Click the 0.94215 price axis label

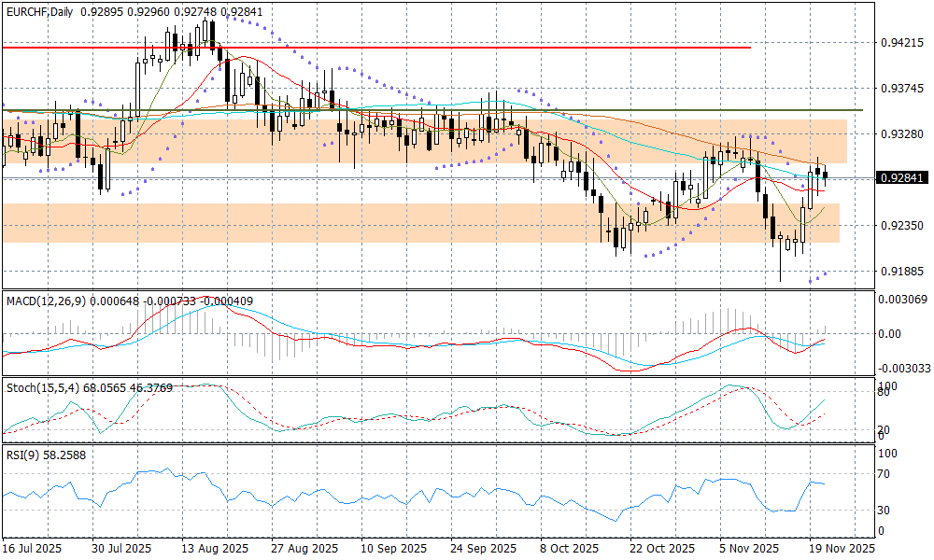901,43
